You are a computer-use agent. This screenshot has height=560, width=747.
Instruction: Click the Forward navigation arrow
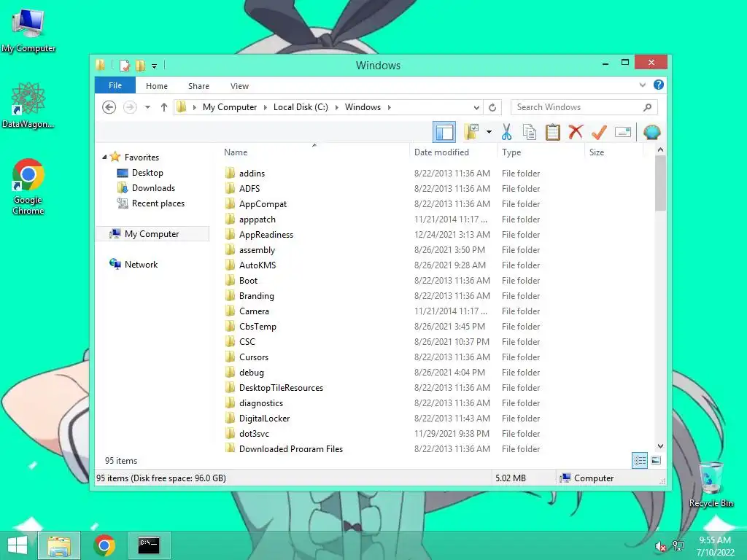point(130,107)
